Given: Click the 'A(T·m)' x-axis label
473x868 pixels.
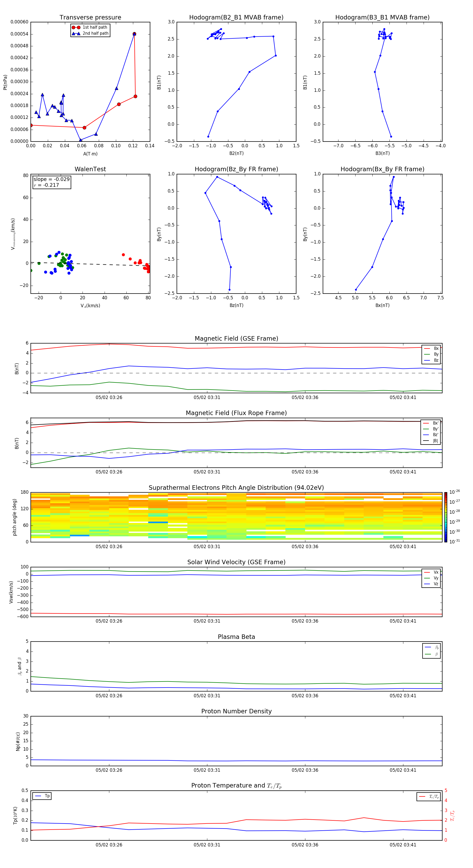Looking at the screenshot, I should [90, 154].
